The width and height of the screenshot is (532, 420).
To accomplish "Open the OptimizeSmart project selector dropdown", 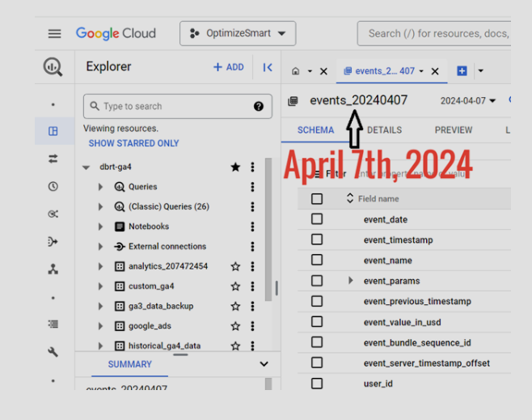I will tap(238, 33).
